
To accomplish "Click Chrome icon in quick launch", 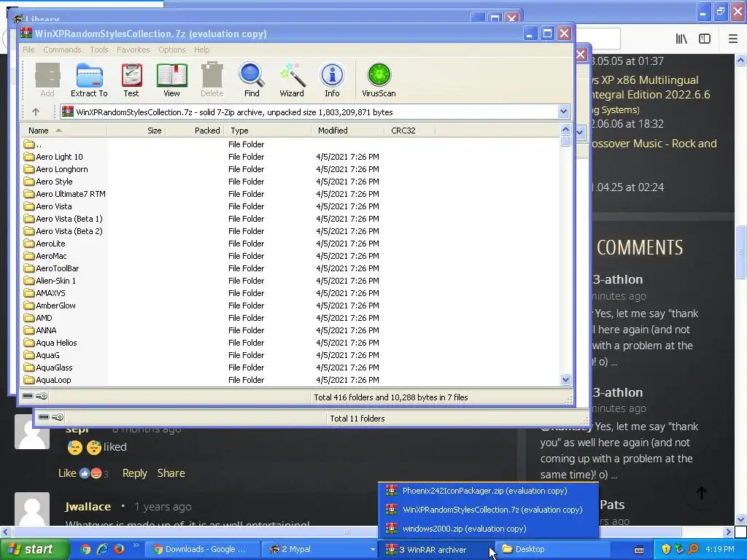I will pyautogui.click(x=86, y=549).
